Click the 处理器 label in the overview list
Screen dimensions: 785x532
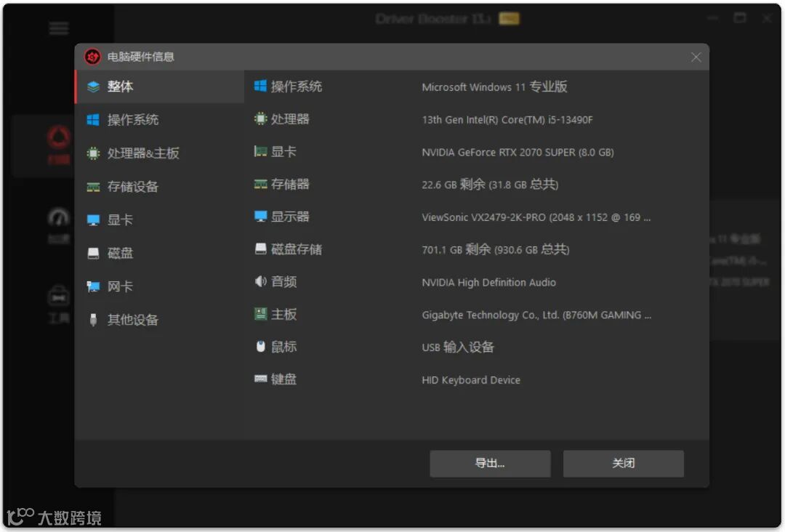pyautogui.click(x=290, y=119)
